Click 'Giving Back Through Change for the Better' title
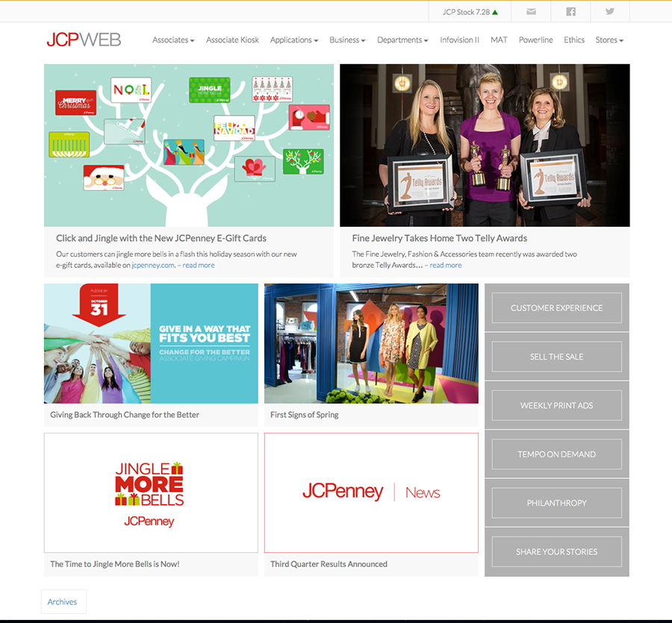Screen dimensions: 672x623 (x=125, y=415)
